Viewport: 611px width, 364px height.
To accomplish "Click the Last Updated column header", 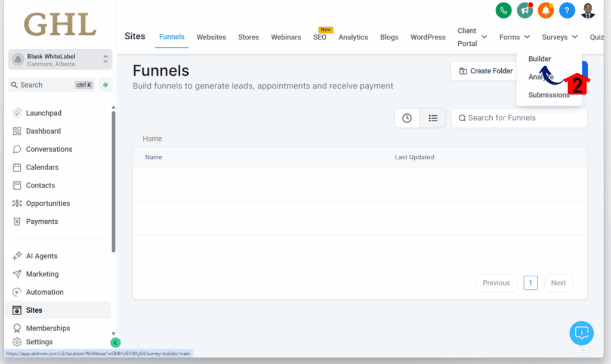I will click(x=414, y=157).
